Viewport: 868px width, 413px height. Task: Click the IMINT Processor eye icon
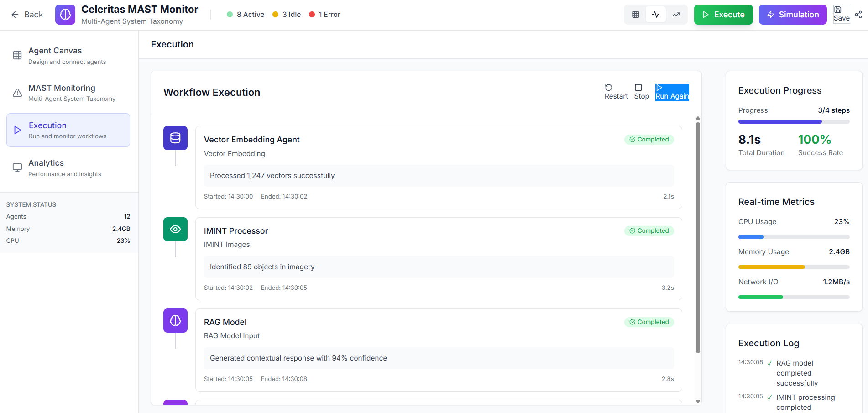(175, 229)
